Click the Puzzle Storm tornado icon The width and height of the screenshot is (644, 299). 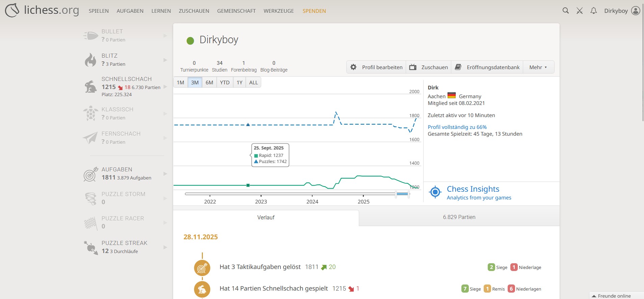[x=90, y=198]
